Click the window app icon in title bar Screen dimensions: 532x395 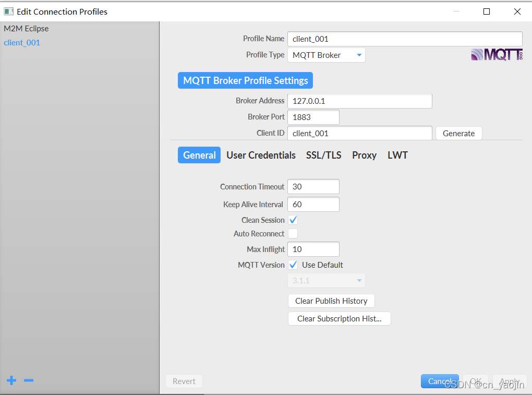coord(8,11)
